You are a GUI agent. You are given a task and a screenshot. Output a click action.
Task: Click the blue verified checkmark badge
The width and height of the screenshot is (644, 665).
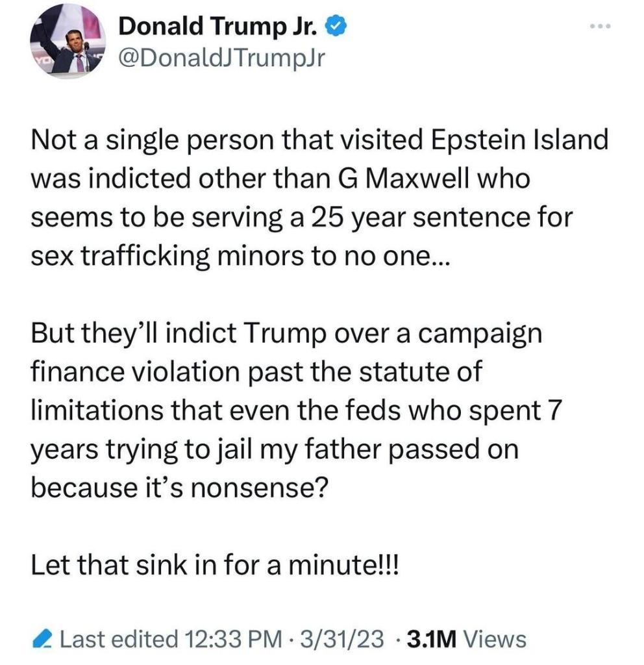click(336, 27)
